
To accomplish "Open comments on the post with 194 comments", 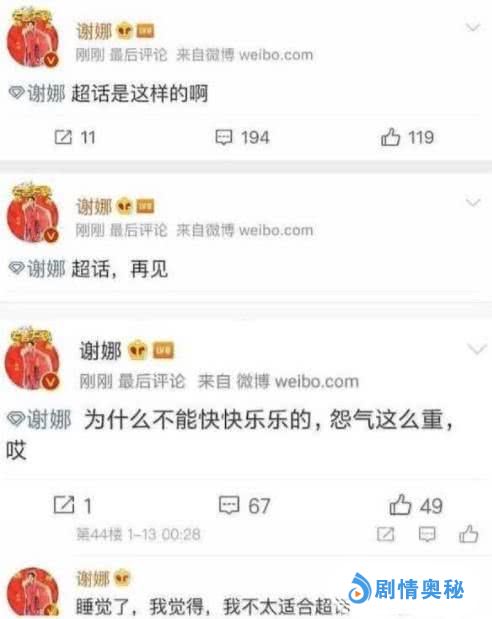I will click(242, 137).
